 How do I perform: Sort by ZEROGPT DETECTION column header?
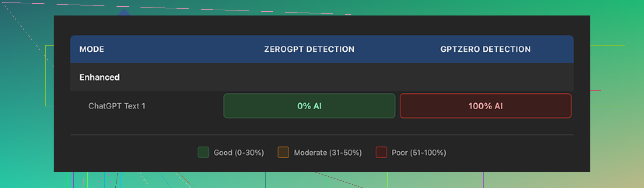click(309, 49)
